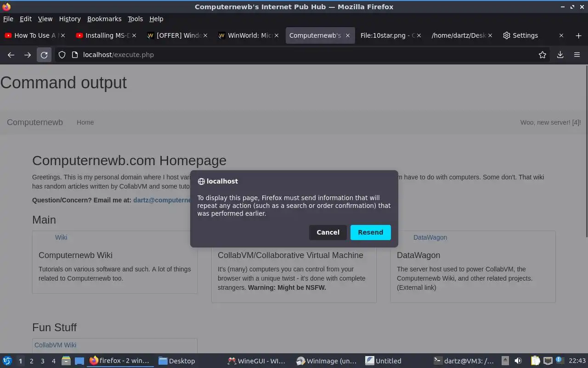This screenshot has height=368, width=588.
Task: Open Firefox application hamburger menu
Action: 577,55
